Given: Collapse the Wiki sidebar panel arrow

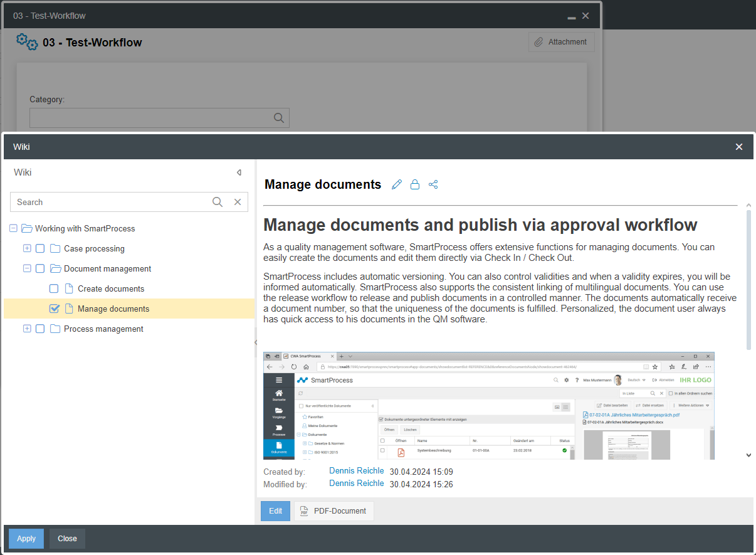Looking at the screenshot, I should point(239,172).
